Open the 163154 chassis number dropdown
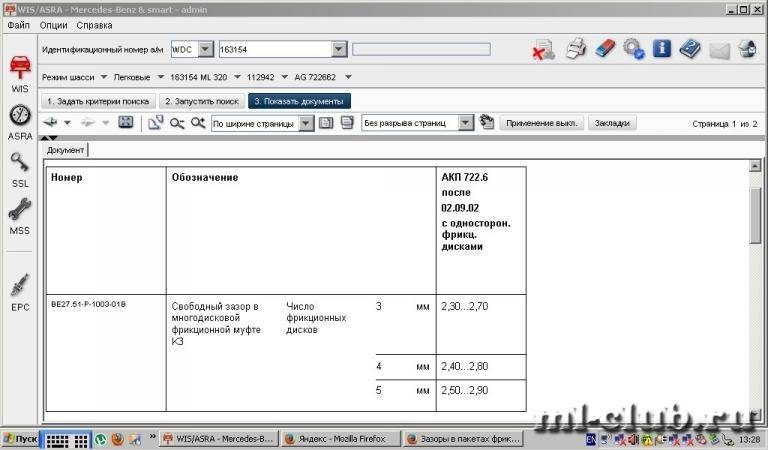Screen dimensions: 768x450 (339, 49)
